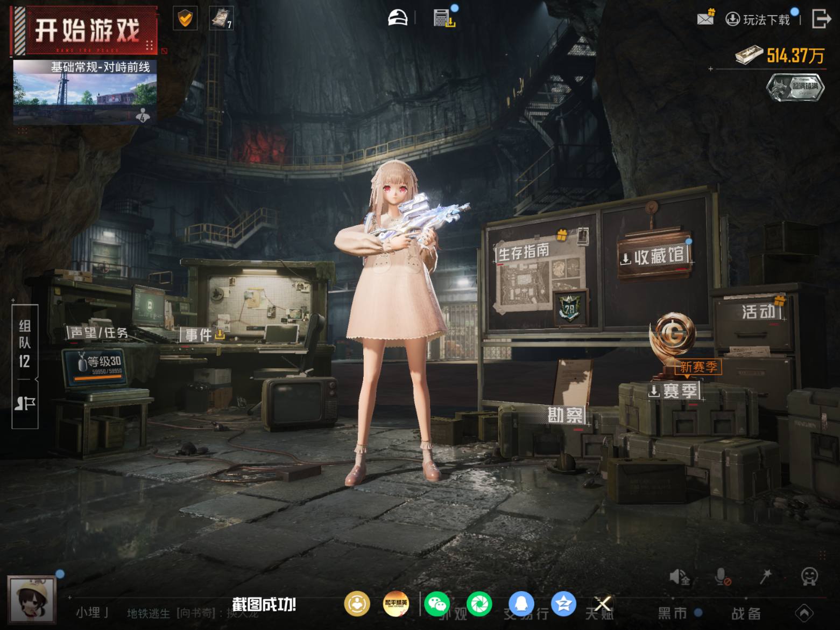This screenshot has height=630, width=840.
Task: Expand the 组队 12 team side panel
Action: pyautogui.click(x=25, y=343)
